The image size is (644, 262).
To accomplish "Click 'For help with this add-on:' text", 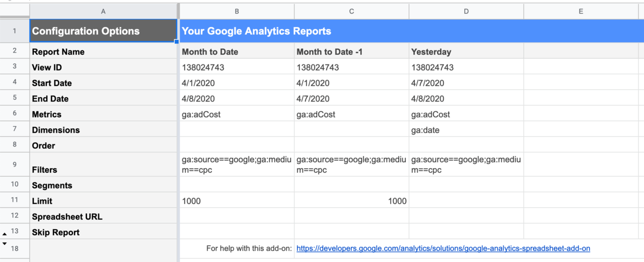I will coord(249,249).
